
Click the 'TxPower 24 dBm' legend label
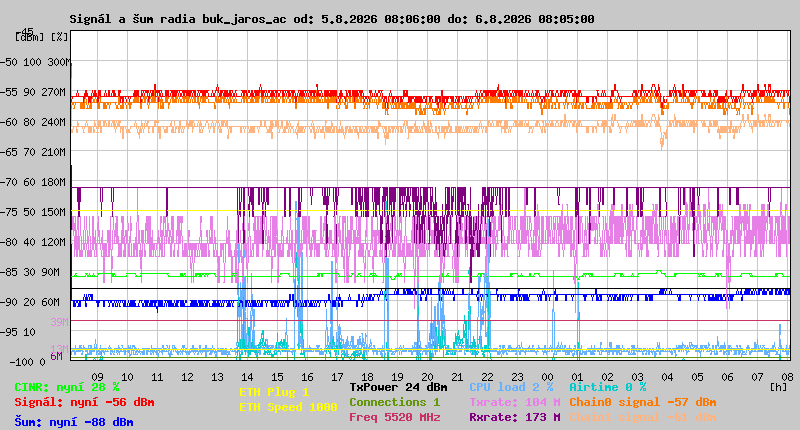pos(398,387)
